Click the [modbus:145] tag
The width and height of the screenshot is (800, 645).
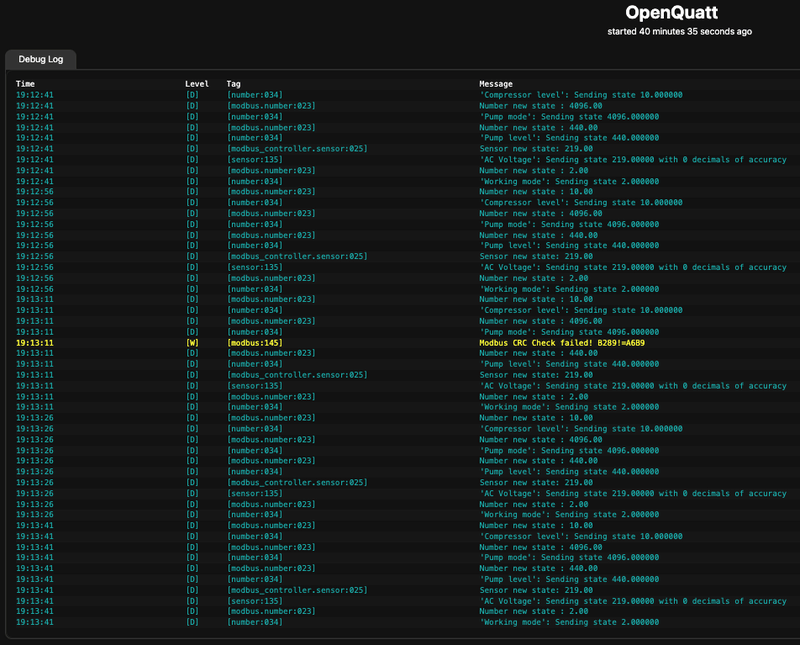click(255, 343)
